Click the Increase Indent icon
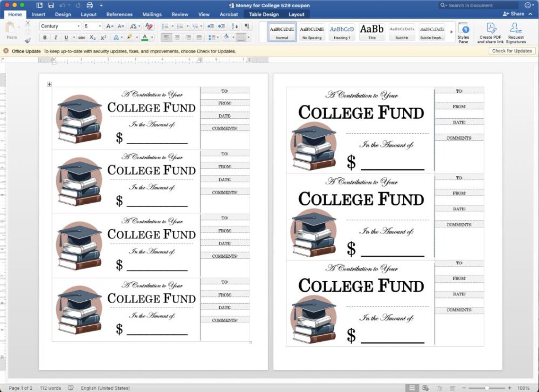The image size is (539, 392). click(221, 26)
